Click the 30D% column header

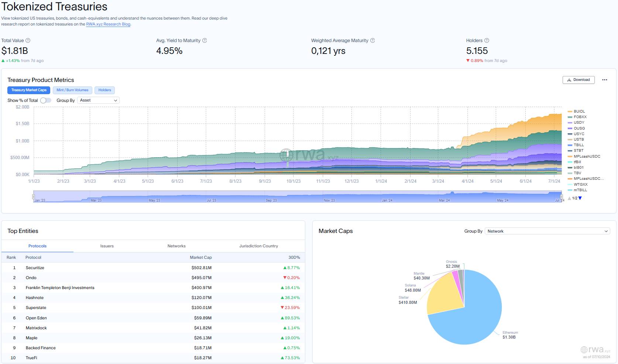point(294,257)
